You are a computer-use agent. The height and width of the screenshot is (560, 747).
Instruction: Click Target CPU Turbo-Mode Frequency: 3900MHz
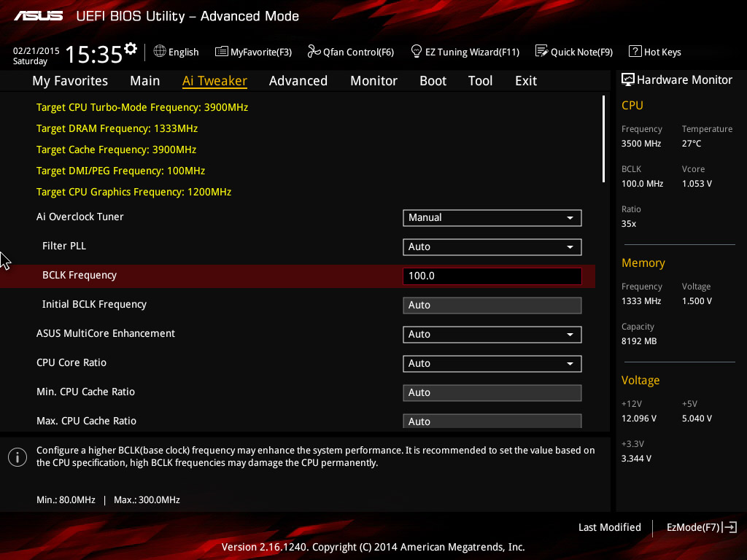tap(142, 108)
